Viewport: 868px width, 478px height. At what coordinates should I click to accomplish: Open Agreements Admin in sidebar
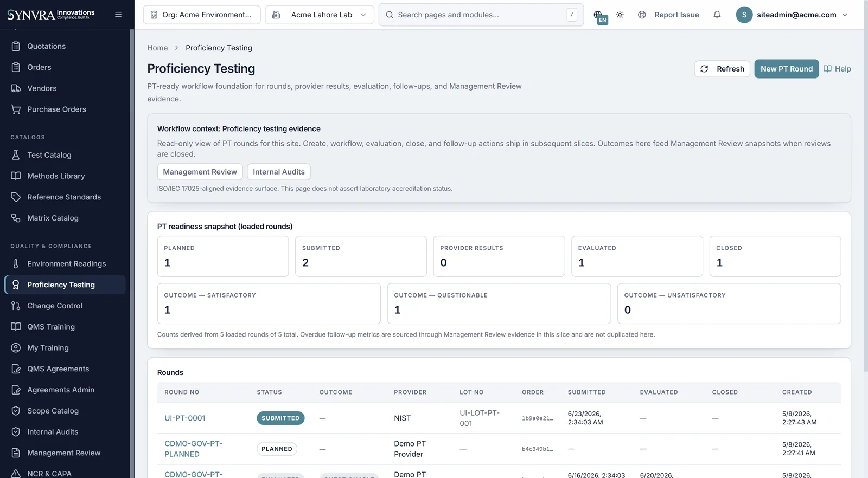[x=65, y=390]
